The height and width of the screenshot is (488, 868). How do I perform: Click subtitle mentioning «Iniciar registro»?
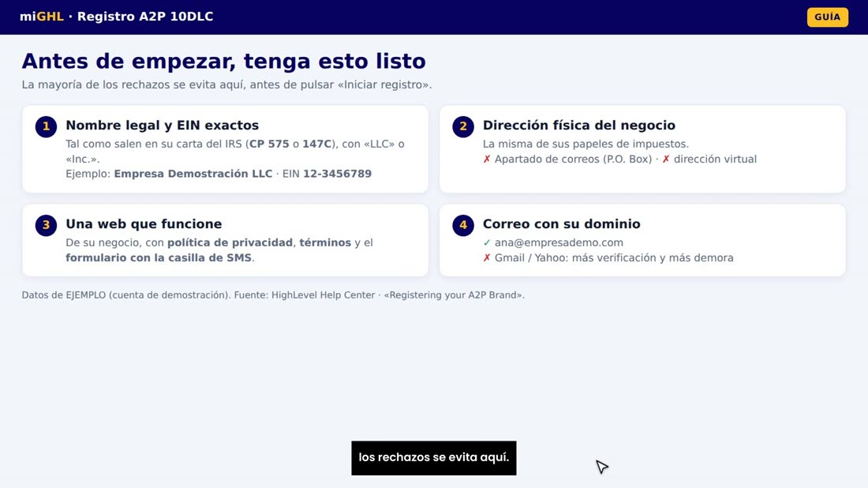tap(226, 84)
